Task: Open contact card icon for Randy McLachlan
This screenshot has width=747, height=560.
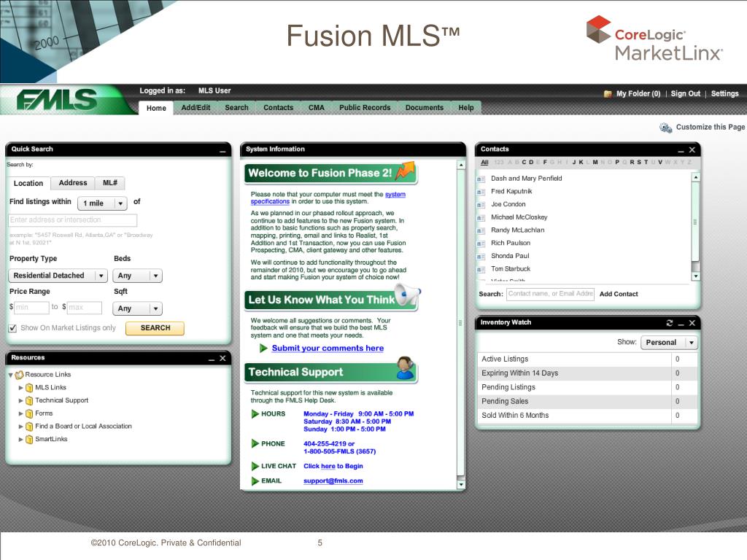Action: [x=481, y=230]
